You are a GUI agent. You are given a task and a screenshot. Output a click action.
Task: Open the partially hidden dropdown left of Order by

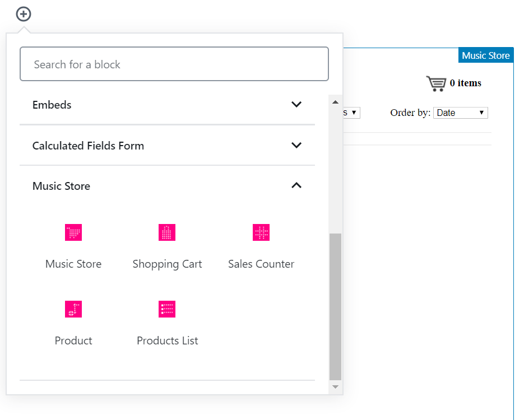tap(352, 113)
